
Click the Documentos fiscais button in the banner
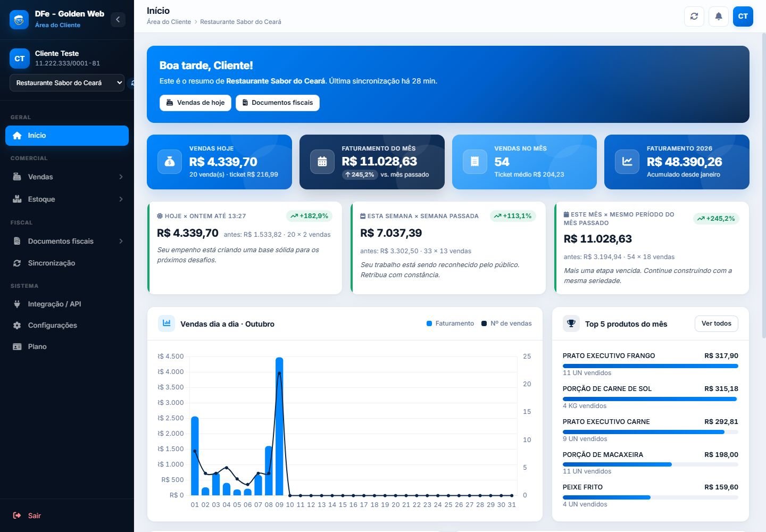click(278, 103)
